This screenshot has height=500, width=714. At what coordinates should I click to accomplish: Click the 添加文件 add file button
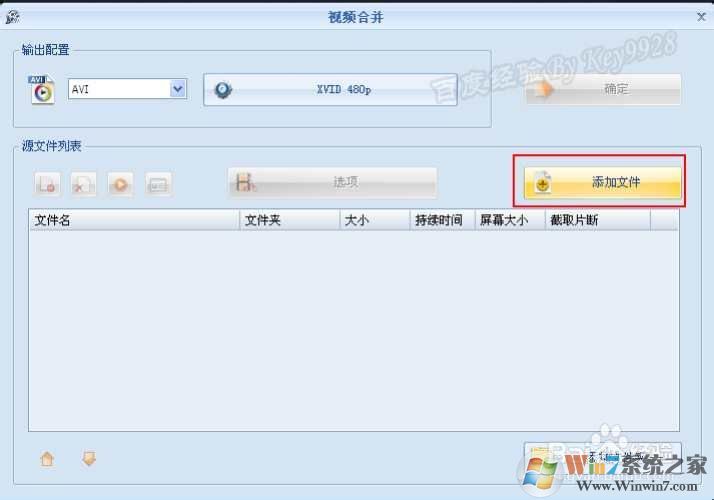[602, 183]
